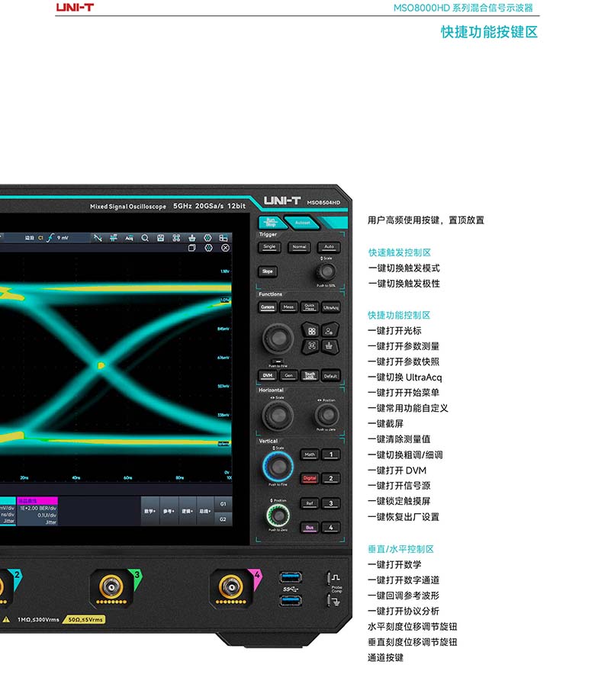Close the waveform window with X icon

pos(225,248)
